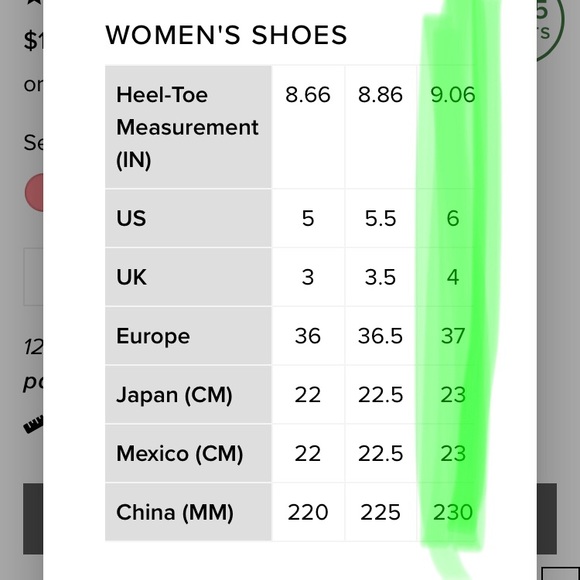Click the 9.06 heel-toe measurement value
This screenshot has width=580, height=580.
coord(453,95)
